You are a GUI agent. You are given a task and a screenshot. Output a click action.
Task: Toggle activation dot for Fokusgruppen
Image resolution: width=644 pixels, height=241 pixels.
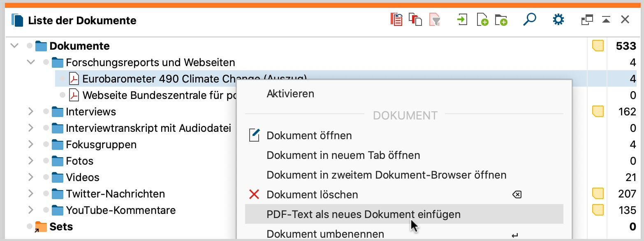click(46, 145)
